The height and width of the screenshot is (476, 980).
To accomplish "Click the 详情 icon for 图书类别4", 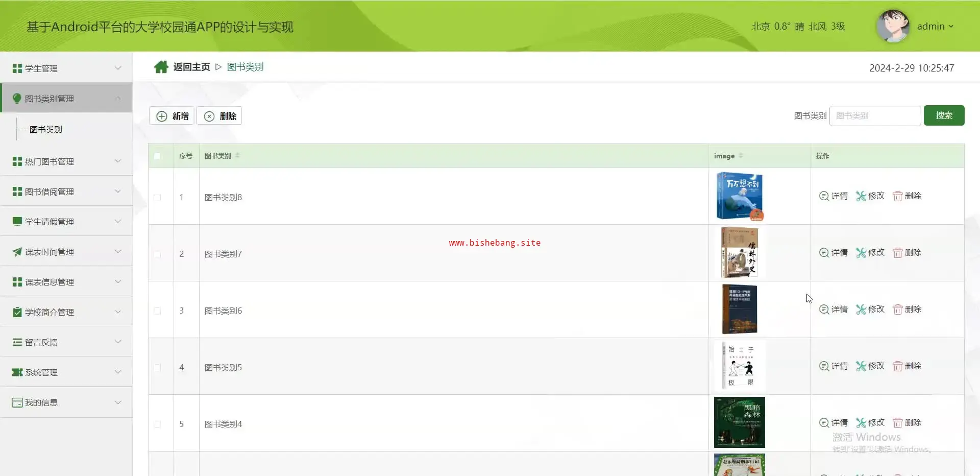I will tap(824, 423).
